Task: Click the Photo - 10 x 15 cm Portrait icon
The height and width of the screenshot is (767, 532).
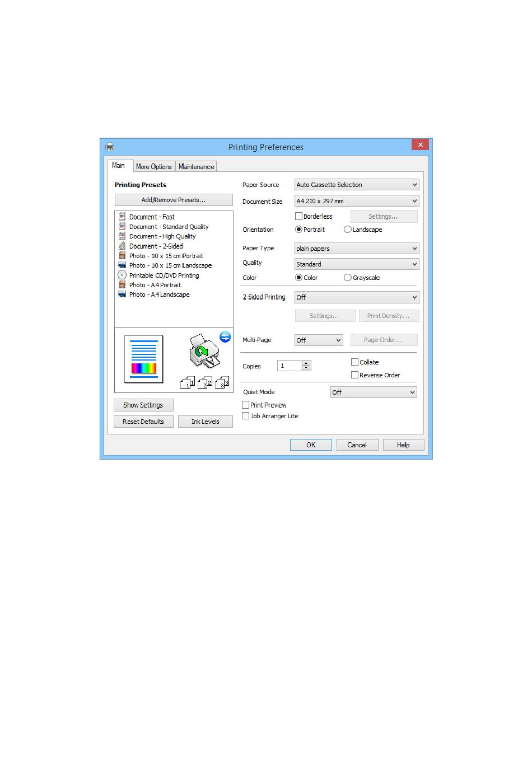Action: [122, 255]
